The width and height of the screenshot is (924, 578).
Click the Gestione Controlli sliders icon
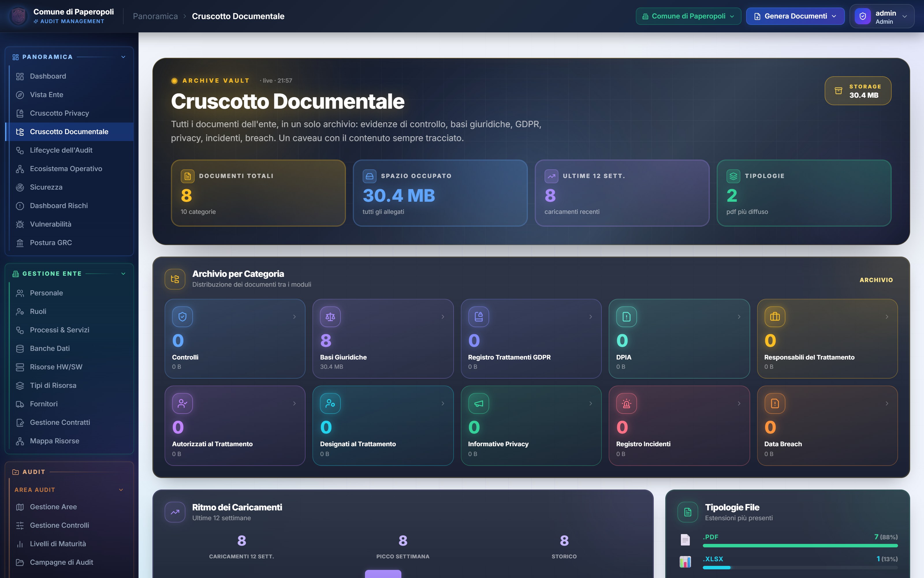20,526
